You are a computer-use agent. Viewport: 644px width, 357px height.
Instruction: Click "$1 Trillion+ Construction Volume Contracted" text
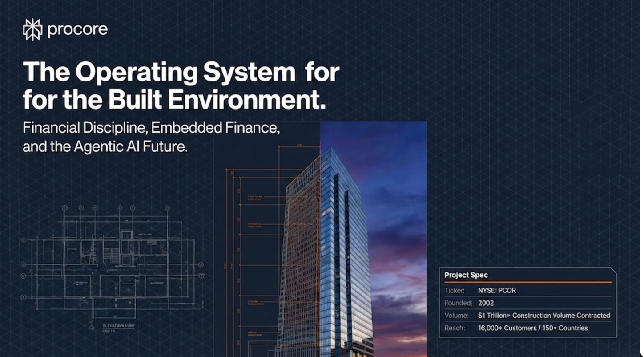[544, 316]
